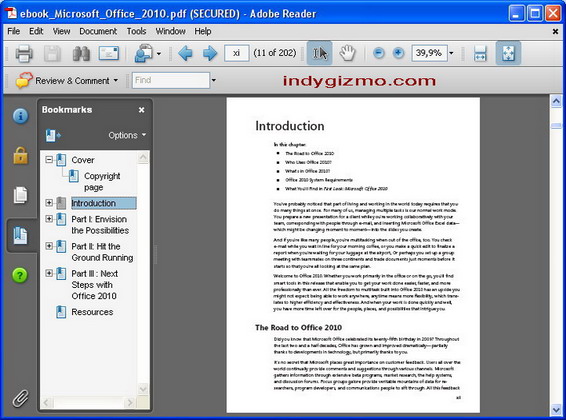566x420 pixels.
Task: Activate the Select tool
Action: (319, 53)
